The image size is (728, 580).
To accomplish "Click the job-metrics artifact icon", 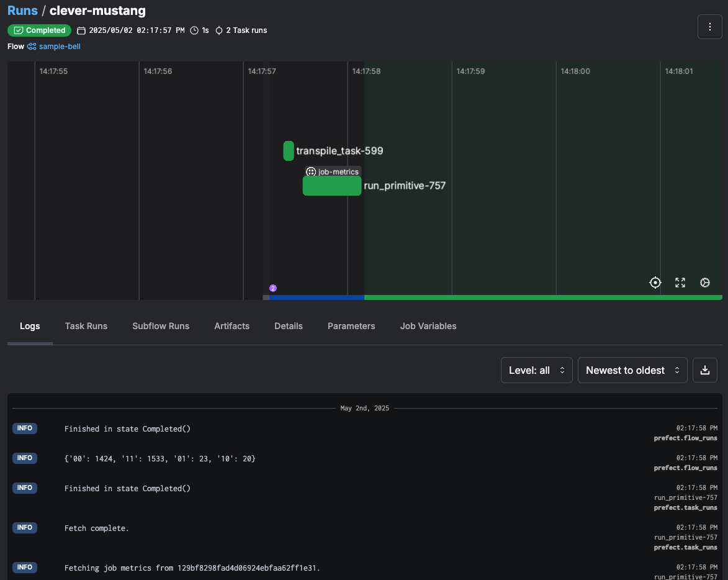I will (312, 172).
